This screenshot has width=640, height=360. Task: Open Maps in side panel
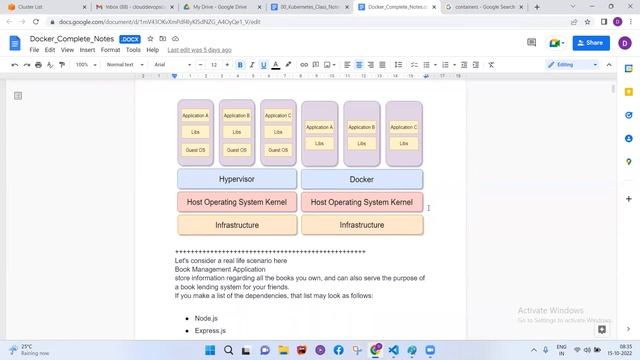[x=629, y=162]
